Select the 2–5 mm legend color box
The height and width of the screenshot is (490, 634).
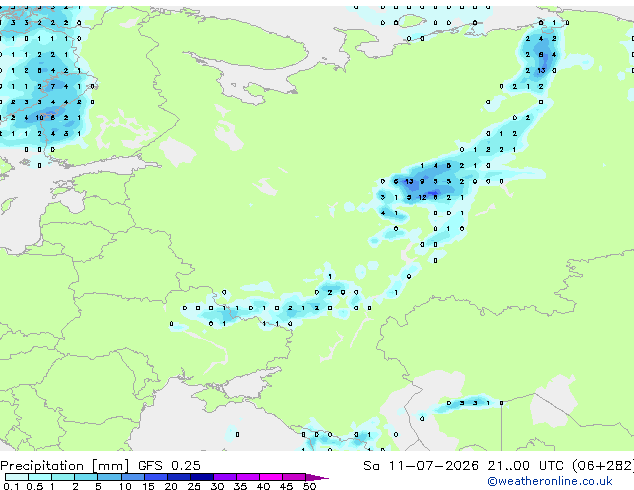click(86, 477)
